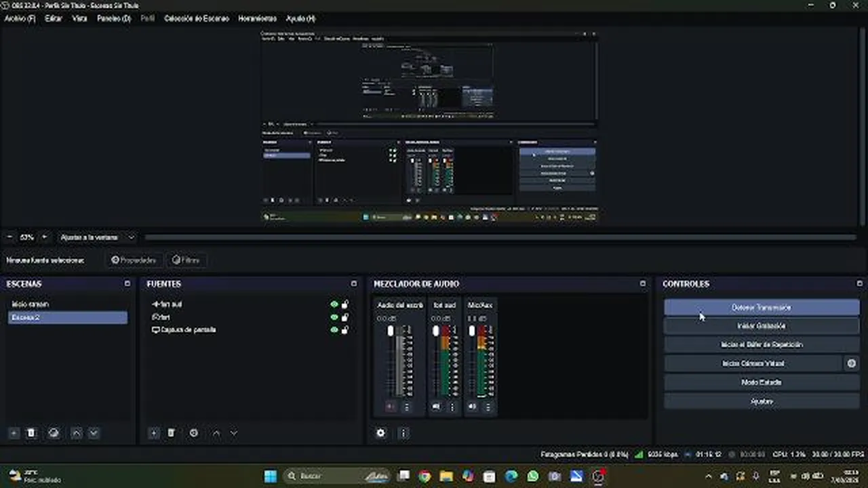Click Iniciar Cámara Virtual button
This screenshot has width=868, height=488.
click(x=753, y=363)
